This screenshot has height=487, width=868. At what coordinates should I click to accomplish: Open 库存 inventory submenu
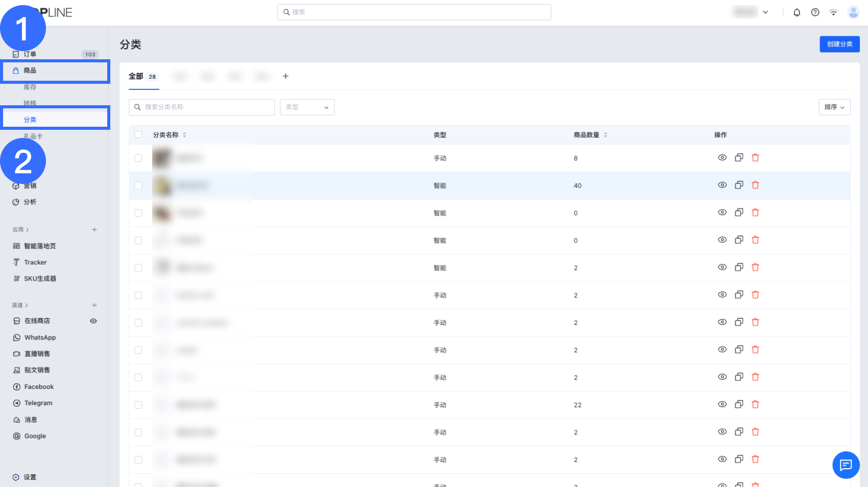pos(30,87)
